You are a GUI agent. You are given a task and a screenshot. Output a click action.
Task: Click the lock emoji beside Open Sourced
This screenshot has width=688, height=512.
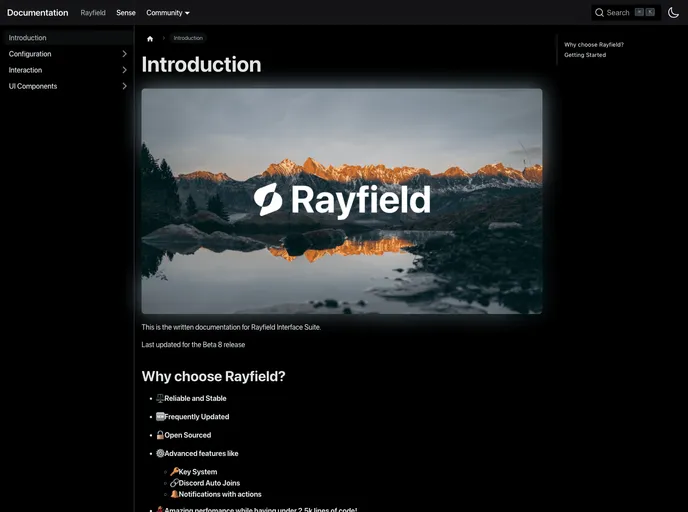(160, 435)
